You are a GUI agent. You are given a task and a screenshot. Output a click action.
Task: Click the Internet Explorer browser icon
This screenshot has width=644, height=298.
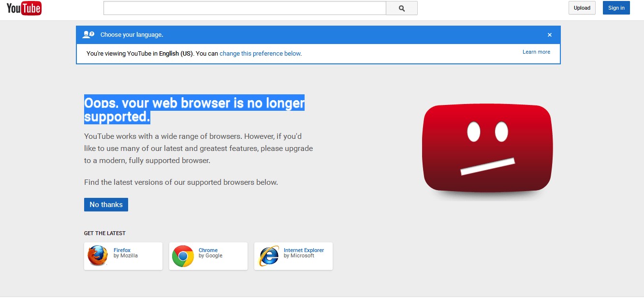(268, 256)
